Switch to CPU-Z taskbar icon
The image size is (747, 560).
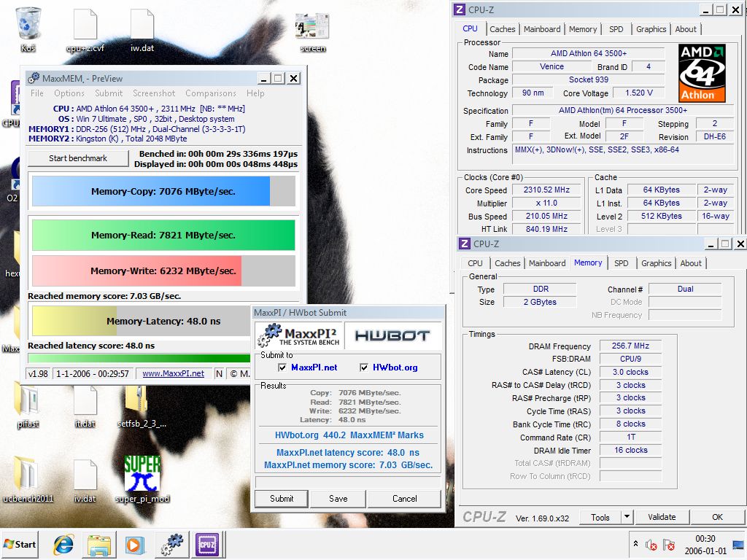coord(207,544)
